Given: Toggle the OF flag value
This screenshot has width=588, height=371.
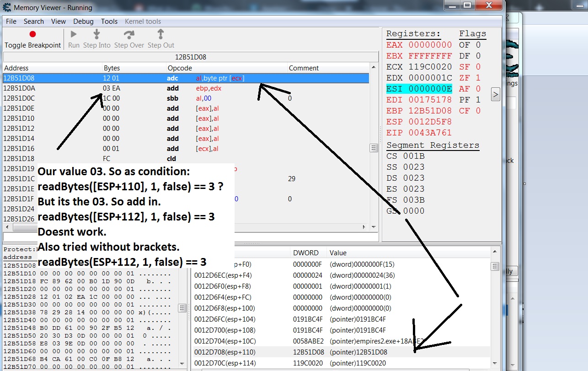Looking at the screenshot, I should coord(478,45).
